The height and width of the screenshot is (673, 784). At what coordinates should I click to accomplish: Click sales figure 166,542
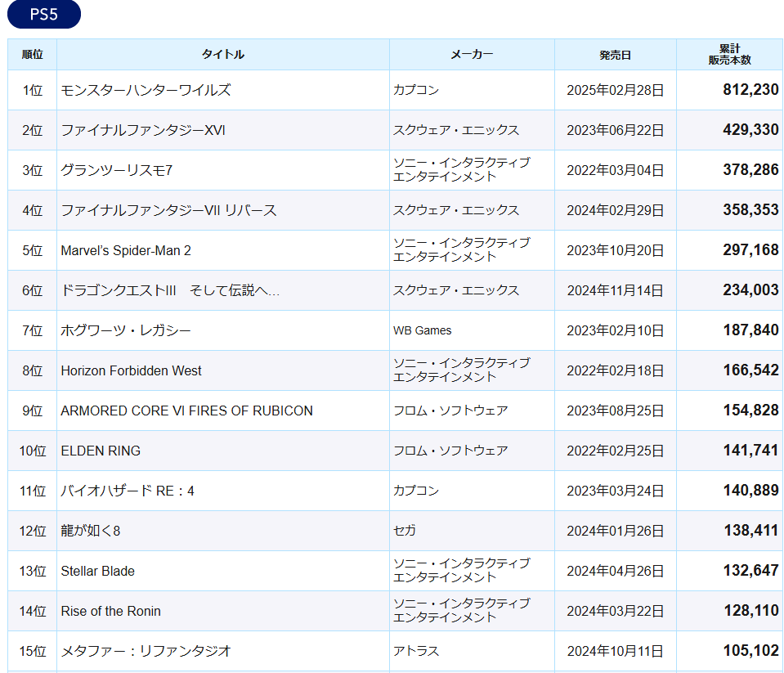(x=750, y=370)
